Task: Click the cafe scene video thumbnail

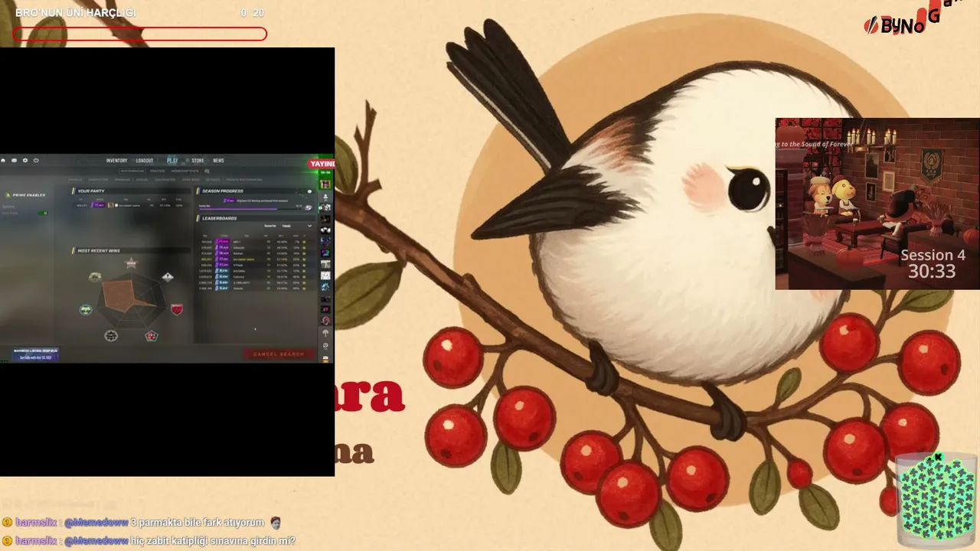Action: click(x=877, y=204)
